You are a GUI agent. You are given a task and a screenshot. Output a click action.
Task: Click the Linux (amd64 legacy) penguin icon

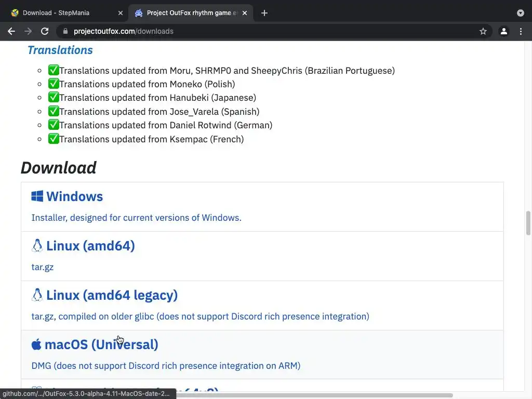(x=37, y=295)
